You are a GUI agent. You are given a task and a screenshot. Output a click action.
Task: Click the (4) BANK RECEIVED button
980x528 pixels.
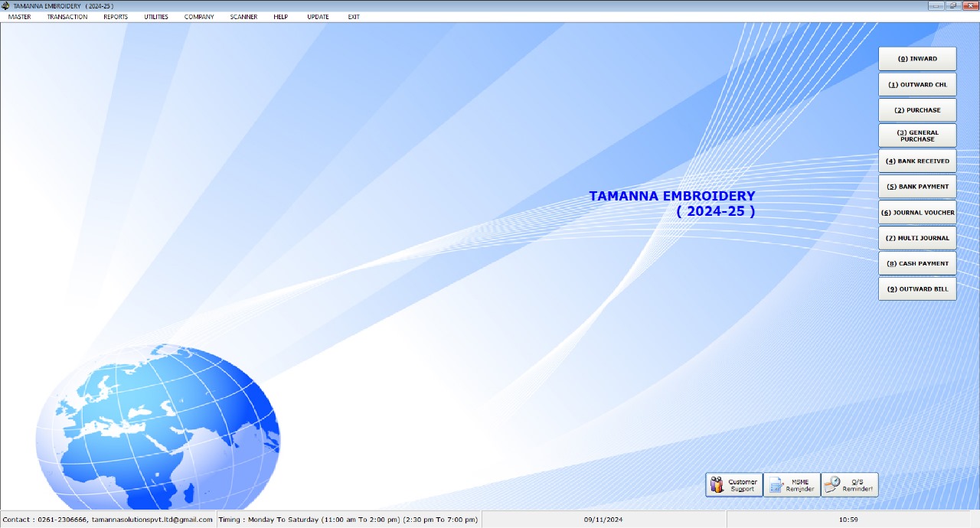click(x=917, y=161)
